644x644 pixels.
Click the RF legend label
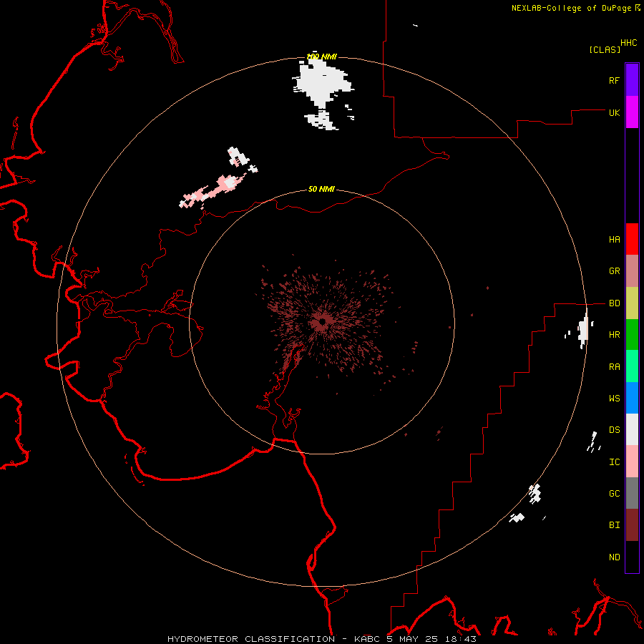pyautogui.click(x=614, y=80)
